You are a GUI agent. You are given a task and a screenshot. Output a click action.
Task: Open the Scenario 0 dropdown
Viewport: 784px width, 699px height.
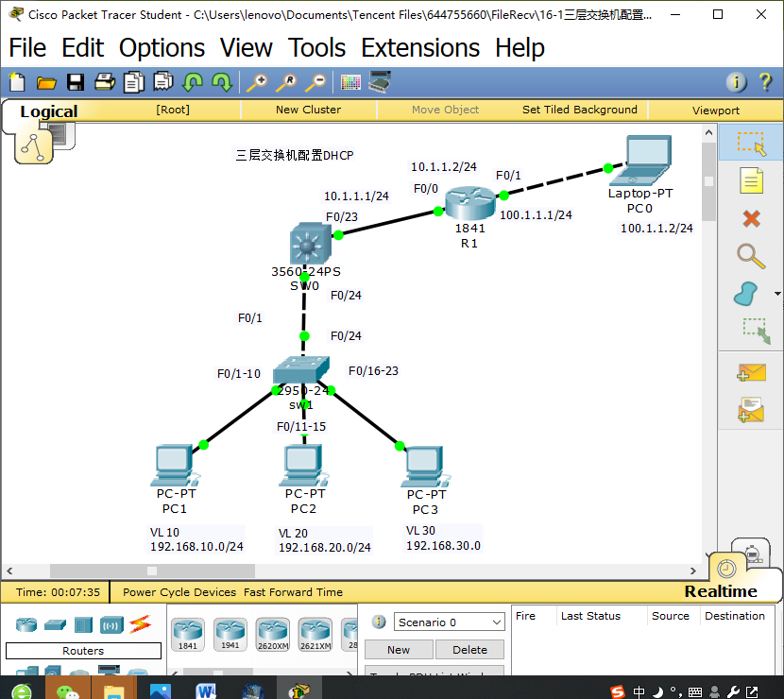click(x=449, y=622)
